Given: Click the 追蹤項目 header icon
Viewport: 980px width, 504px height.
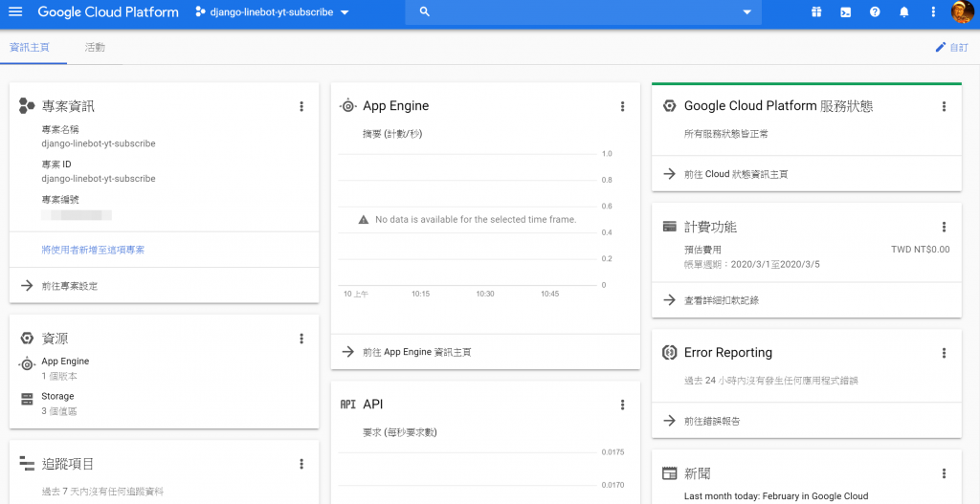Looking at the screenshot, I should coord(27,464).
